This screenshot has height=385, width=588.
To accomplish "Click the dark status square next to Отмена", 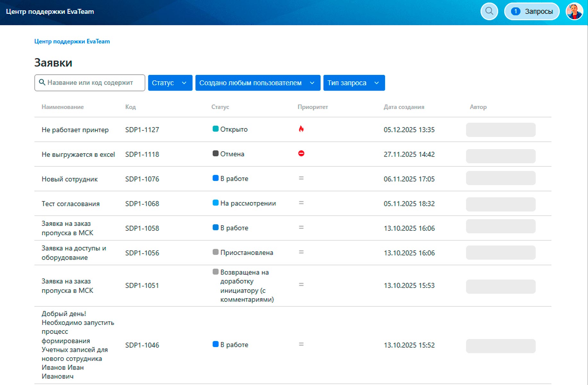I will pos(215,153).
